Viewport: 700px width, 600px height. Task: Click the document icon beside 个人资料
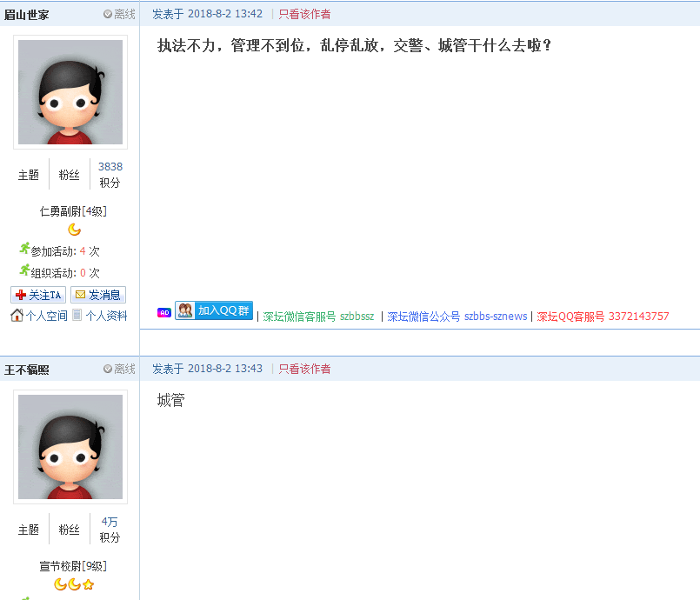click(77, 315)
